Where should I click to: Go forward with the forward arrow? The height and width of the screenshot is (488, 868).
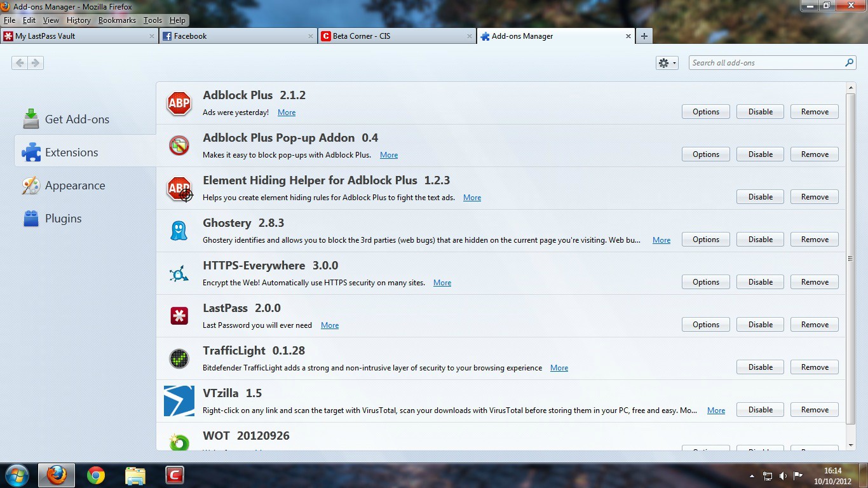click(36, 62)
